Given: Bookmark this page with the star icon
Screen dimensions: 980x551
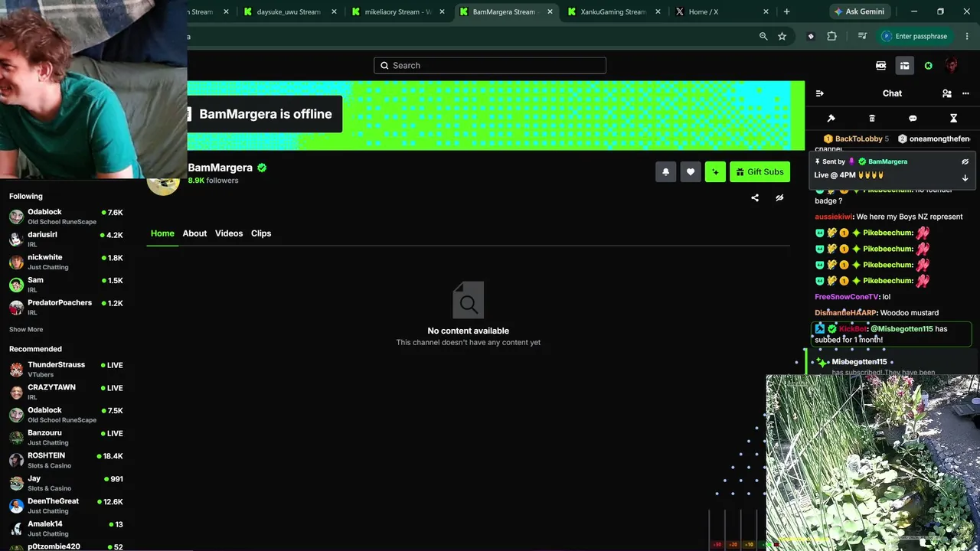Looking at the screenshot, I should 782,36.
